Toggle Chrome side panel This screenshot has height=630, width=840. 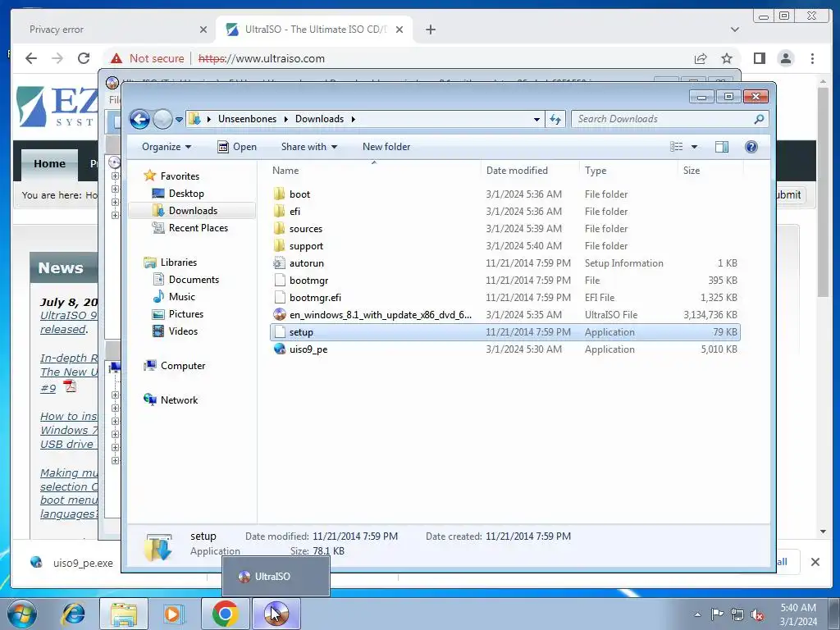(759, 58)
